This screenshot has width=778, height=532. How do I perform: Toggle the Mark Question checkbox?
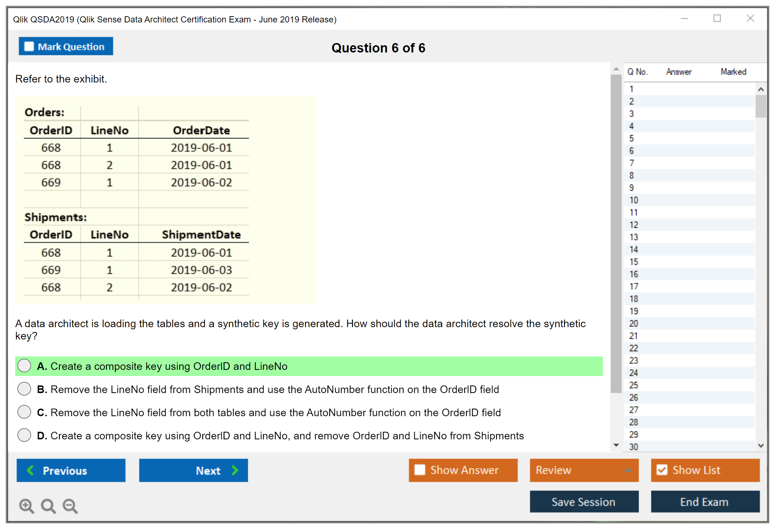coord(29,47)
